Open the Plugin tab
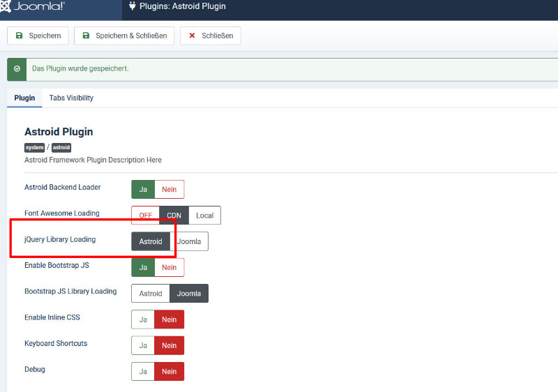 (24, 98)
